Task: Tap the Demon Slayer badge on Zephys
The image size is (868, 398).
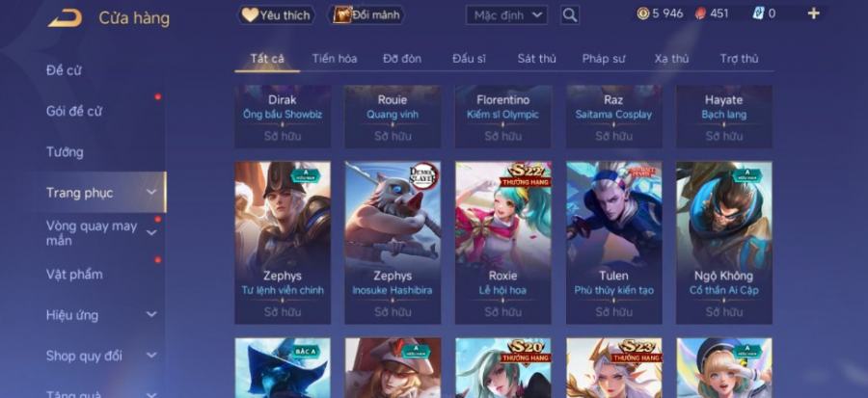Action: click(424, 175)
